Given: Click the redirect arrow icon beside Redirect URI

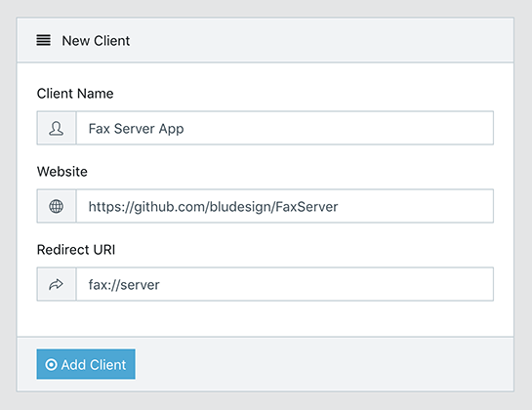Looking at the screenshot, I should (x=57, y=284).
